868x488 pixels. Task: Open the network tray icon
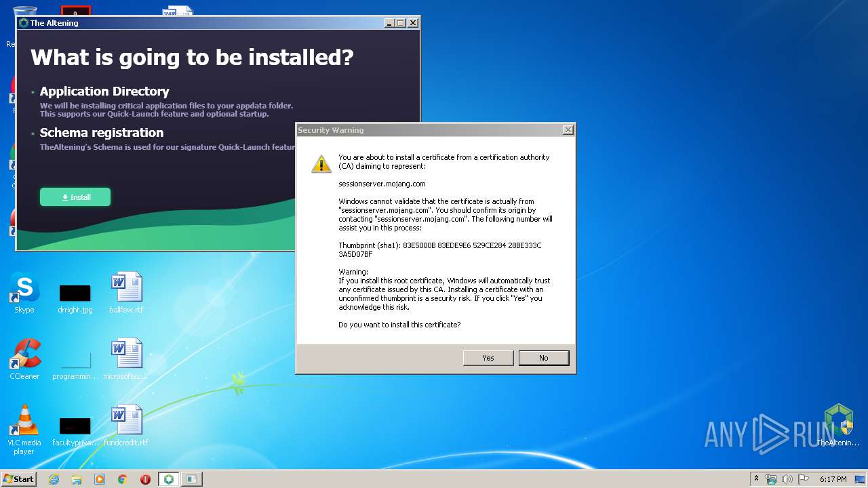click(771, 479)
